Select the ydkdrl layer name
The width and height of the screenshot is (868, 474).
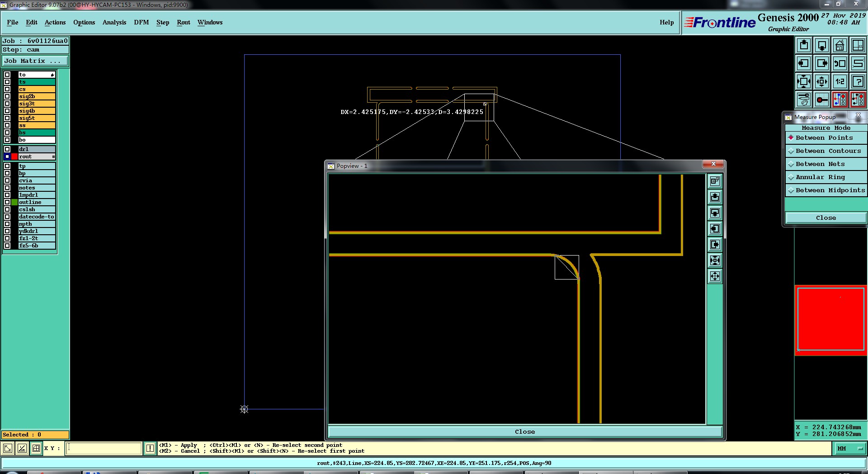(x=37, y=231)
